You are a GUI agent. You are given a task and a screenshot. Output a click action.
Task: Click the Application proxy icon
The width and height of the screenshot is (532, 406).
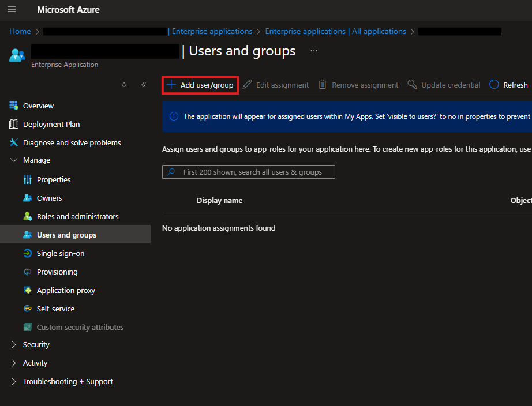tap(28, 290)
